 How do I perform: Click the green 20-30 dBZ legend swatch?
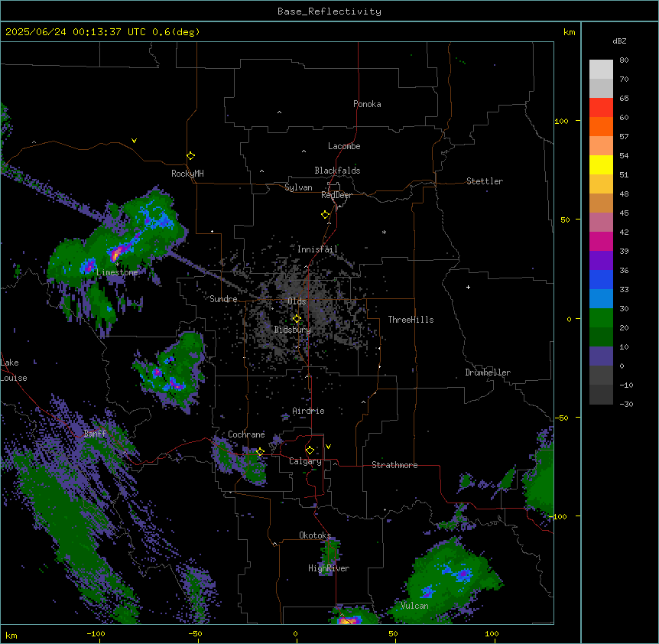601,318
